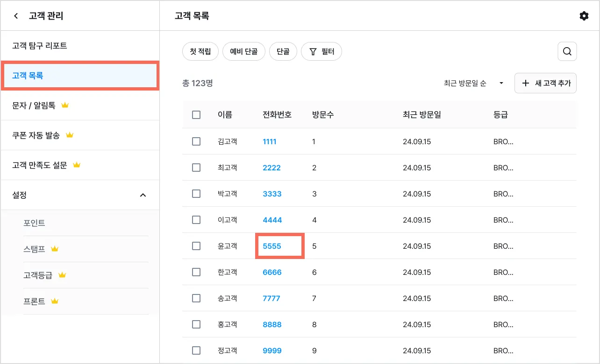Click the crown icon beside 고객 만족도 설문

tap(77, 165)
